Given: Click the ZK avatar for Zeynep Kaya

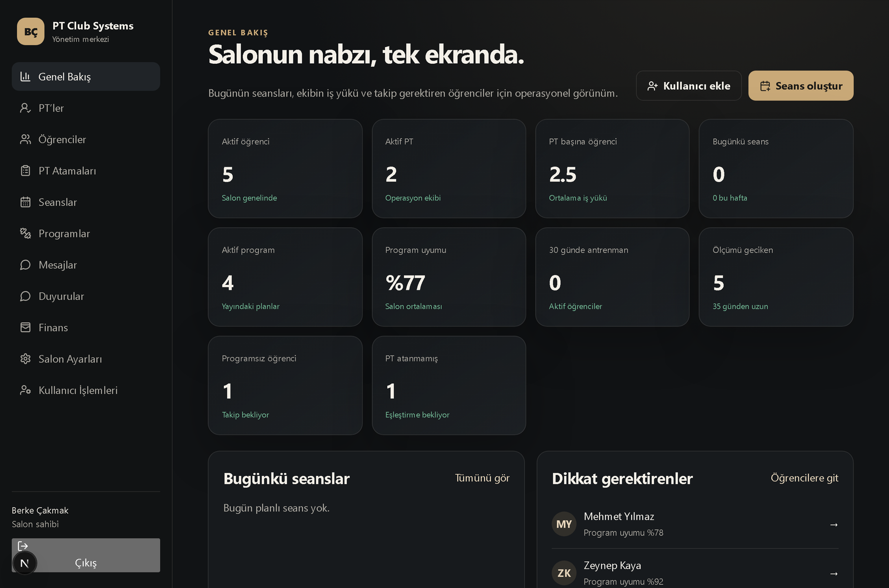Looking at the screenshot, I should point(564,573).
